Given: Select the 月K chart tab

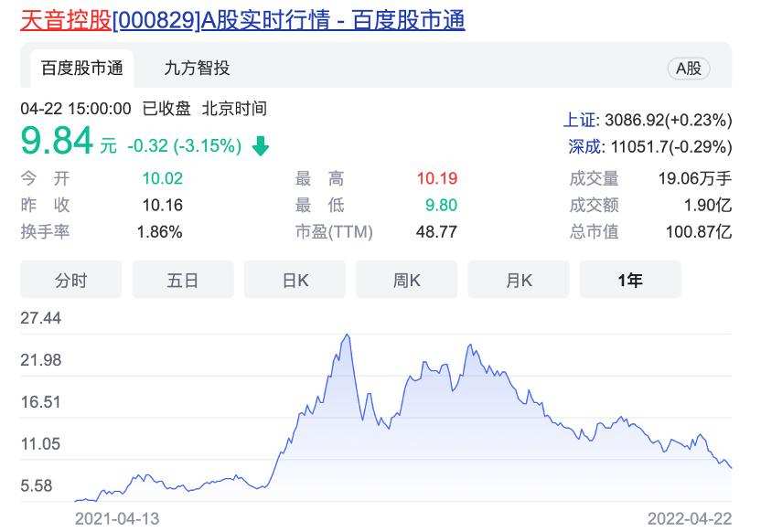Looking at the screenshot, I should pos(519,281).
